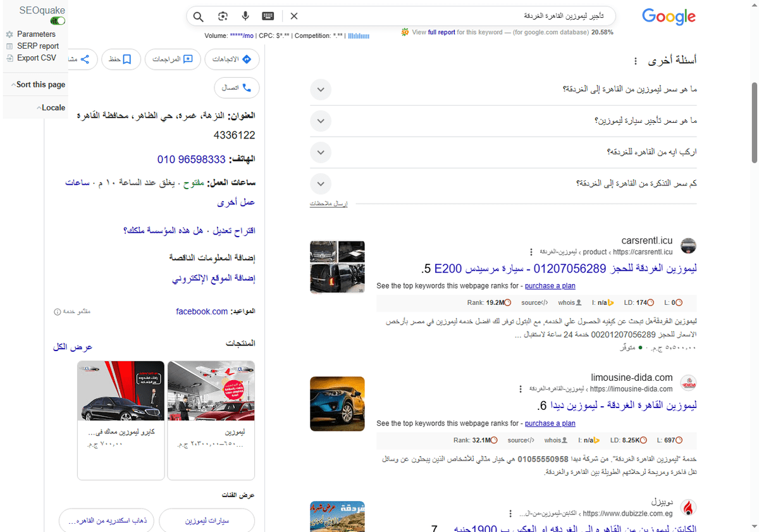The height and width of the screenshot is (532, 759).
Task: Toggle SEOquake on/off switch under the logo
Action: tap(56, 20)
